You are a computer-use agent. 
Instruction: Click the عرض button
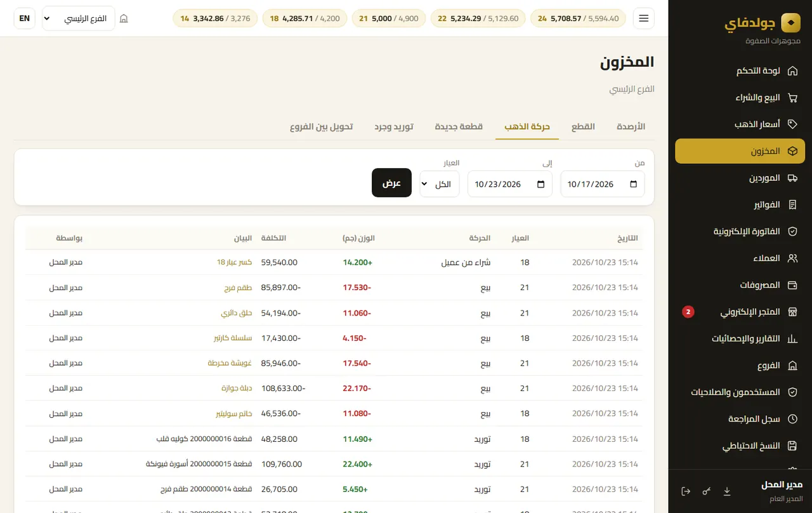click(391, 183)
